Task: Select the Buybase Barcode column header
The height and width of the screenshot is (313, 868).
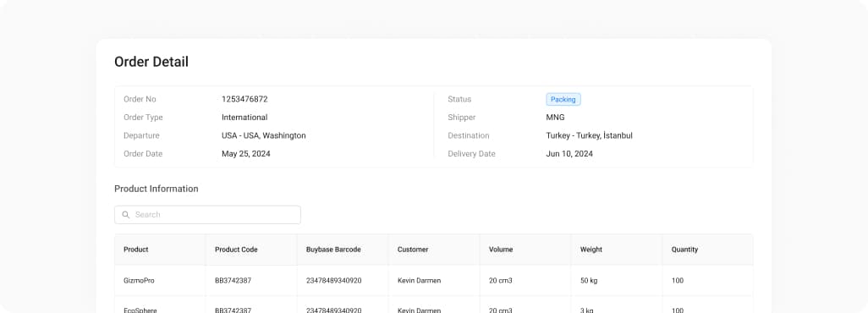Action: tap(333, 250)
